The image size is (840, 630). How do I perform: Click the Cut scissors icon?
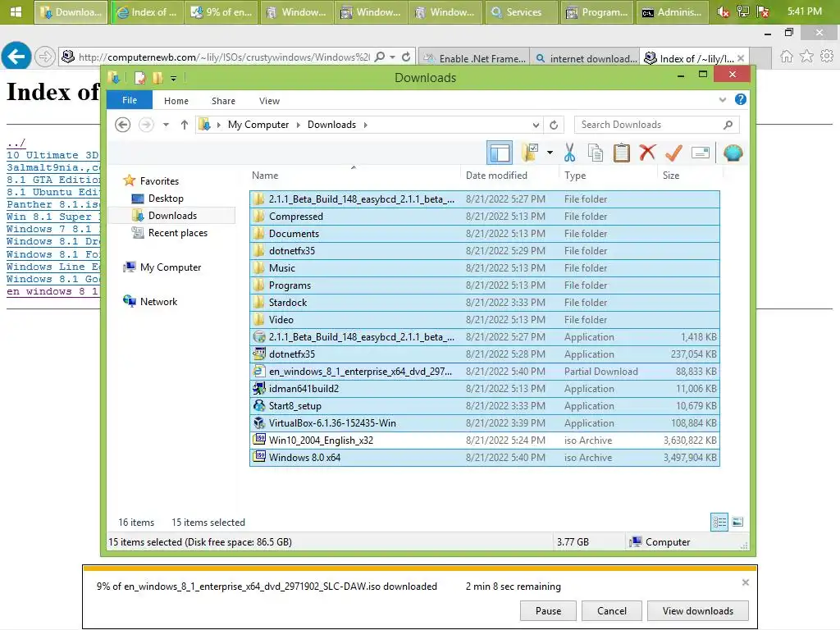(569, 153)
